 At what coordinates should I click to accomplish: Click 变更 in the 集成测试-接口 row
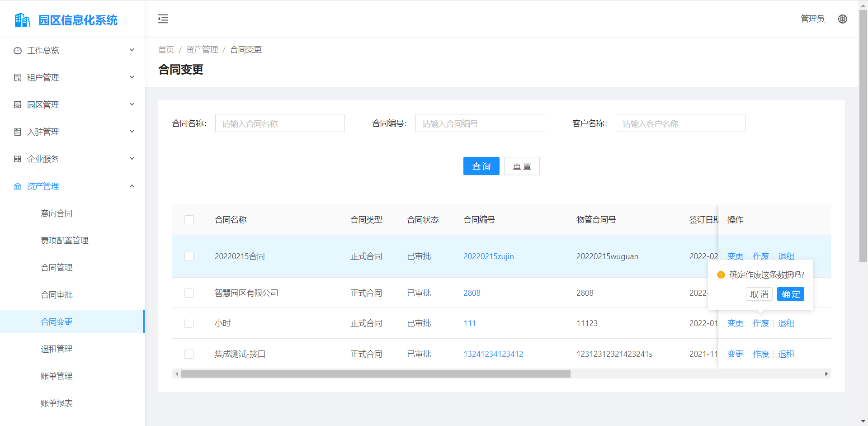[x=735, y=354]
